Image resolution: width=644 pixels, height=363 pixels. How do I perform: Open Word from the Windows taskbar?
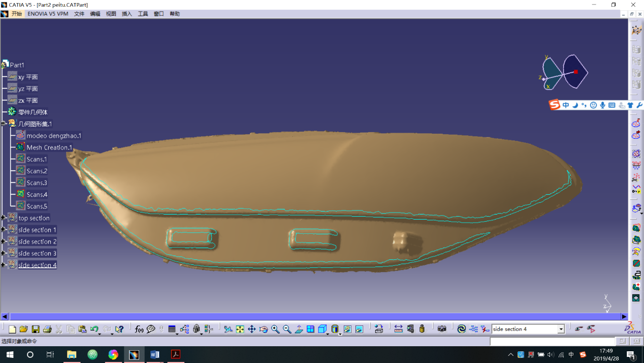[x=155, y=354]
